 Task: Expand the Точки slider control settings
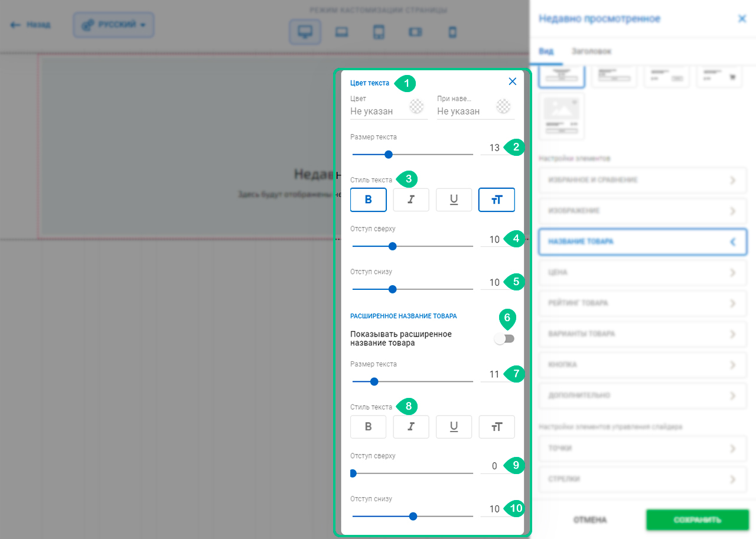coord(643,449)
